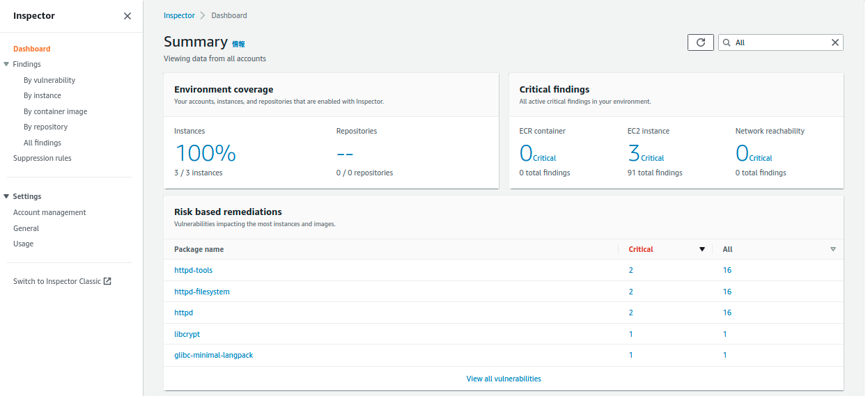Sort by Critical column descending arrow
The height and width of the screenshot is (396, 868).
(x=702, y=249)
